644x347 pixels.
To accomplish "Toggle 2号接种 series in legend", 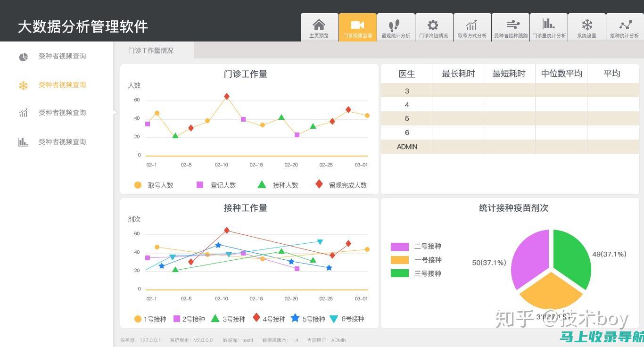I will (x=189, y=319).
